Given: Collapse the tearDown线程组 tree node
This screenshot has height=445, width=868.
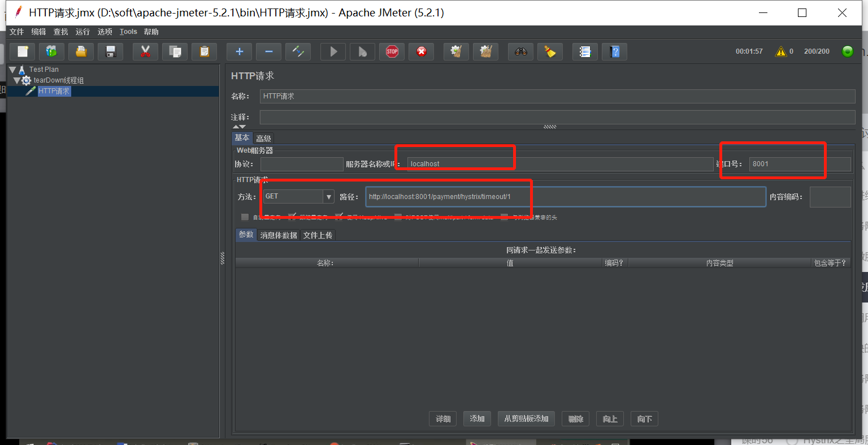Looking at the screenshot, I should tap(17, 80).
